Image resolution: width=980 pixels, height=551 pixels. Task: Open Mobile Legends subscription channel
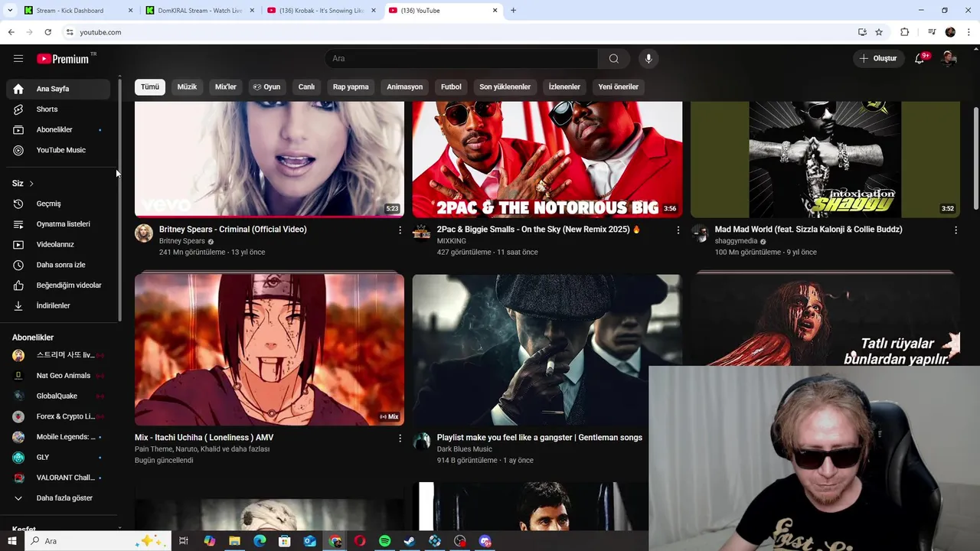[58, 437]
